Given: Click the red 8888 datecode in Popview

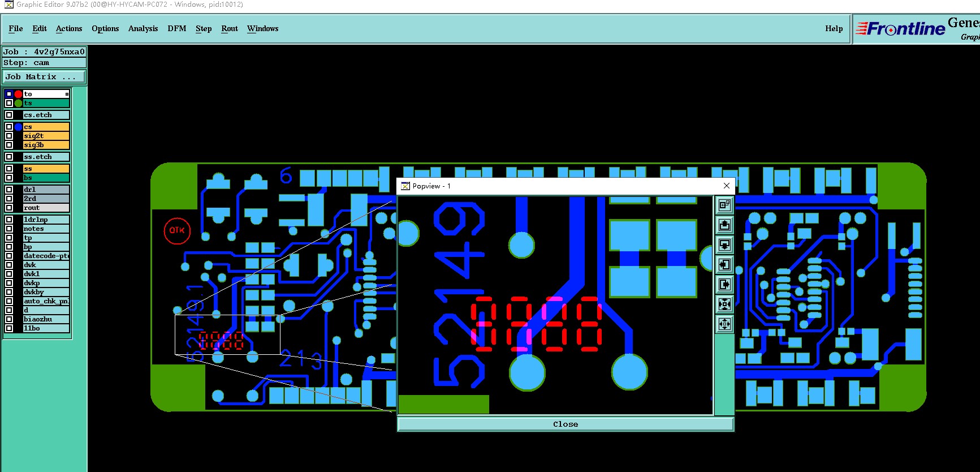Looking at the screenshot, I should (x=536, y=324).
